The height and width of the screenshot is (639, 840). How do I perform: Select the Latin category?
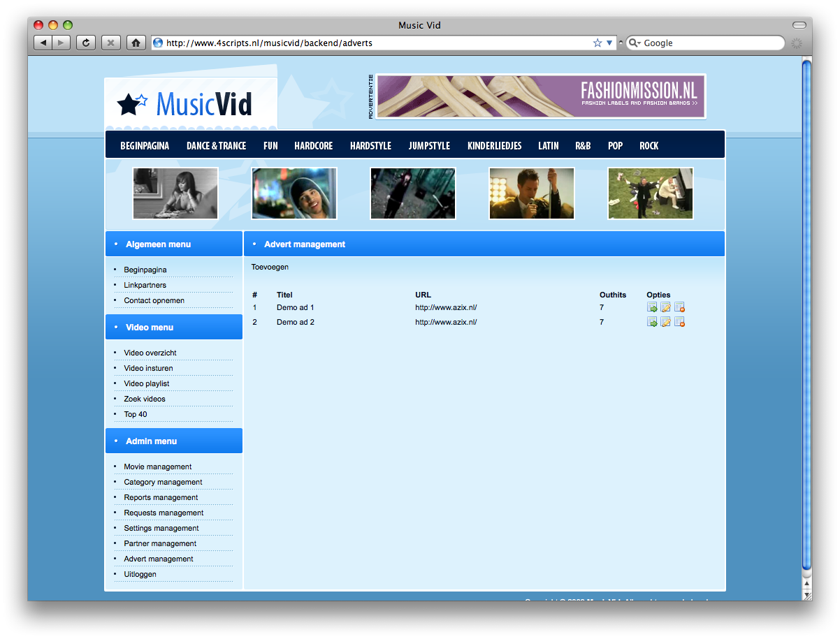(x=548, y=146)
